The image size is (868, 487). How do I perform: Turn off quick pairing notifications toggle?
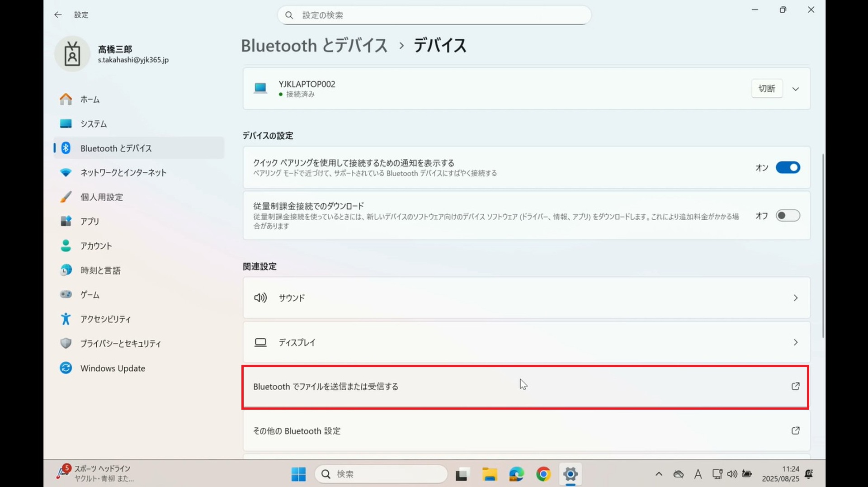click(788, 168)
